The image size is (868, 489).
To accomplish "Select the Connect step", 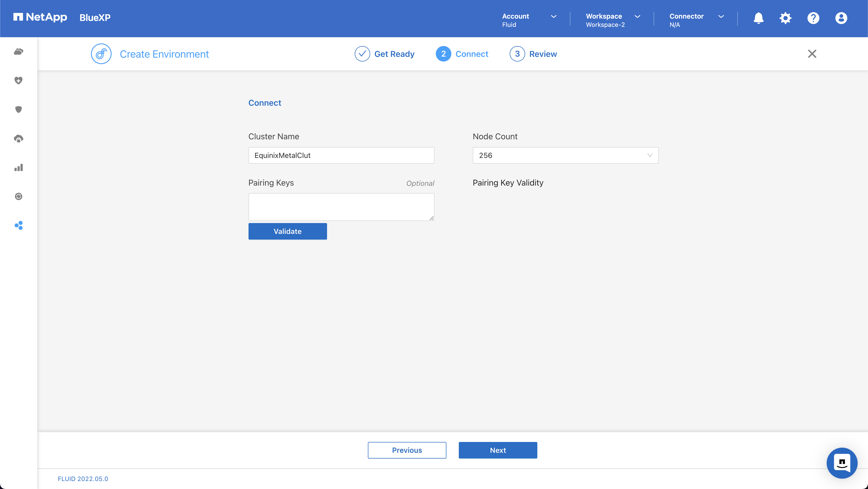I will tap(462, 54).
